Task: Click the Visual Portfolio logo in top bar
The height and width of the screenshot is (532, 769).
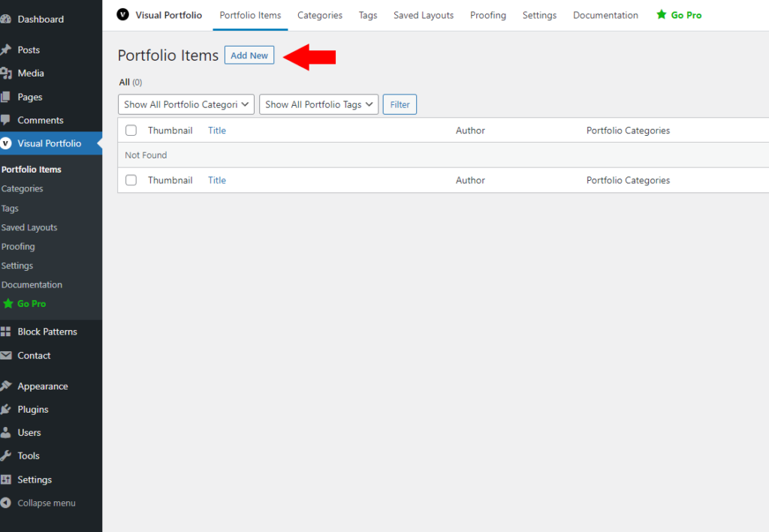Action: [x=122, y=15]
